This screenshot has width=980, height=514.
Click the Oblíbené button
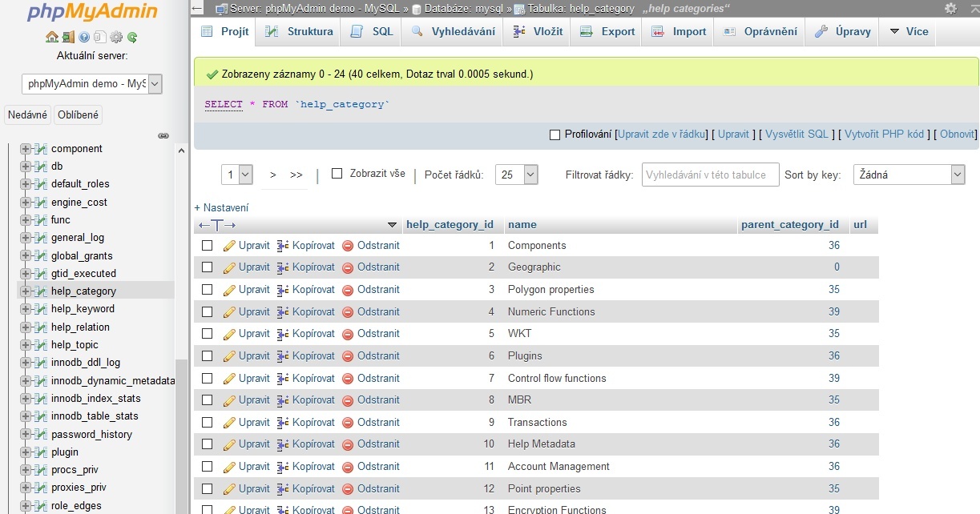tap(78, 114)
